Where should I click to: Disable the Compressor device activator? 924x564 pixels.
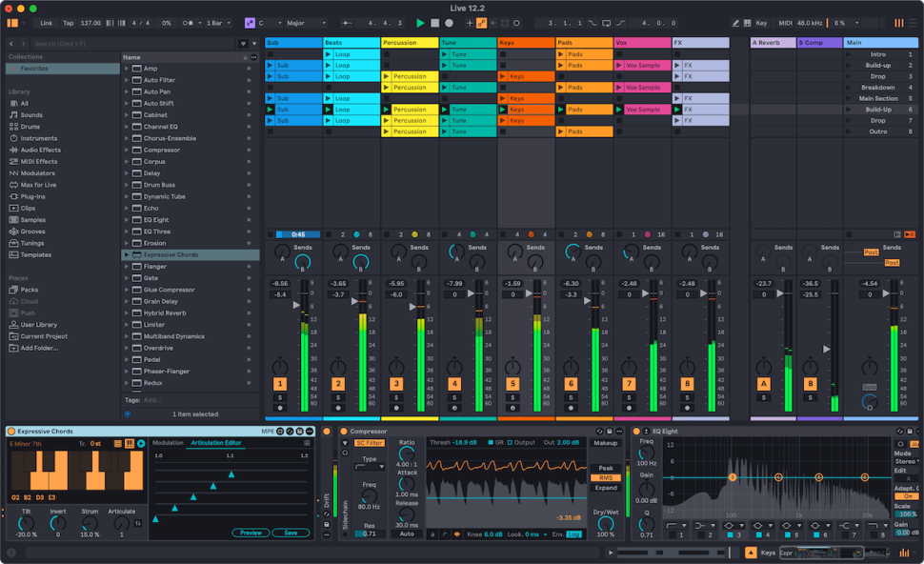(x=344, y=433)
